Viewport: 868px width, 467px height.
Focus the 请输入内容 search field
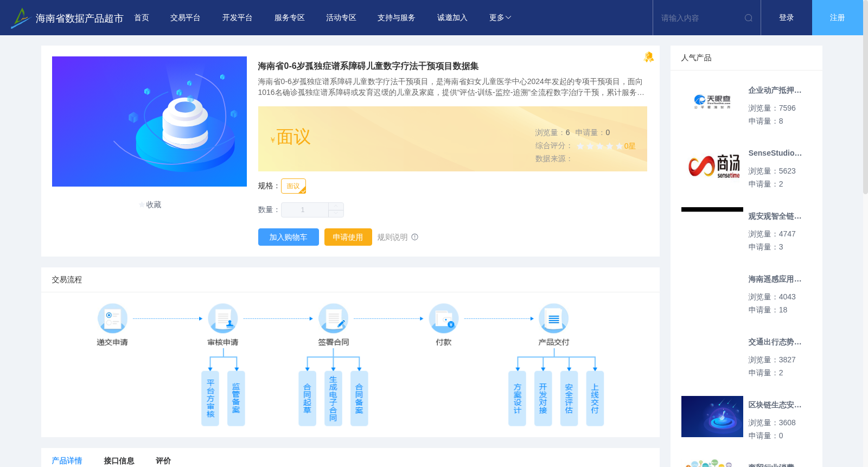point(699,18)
